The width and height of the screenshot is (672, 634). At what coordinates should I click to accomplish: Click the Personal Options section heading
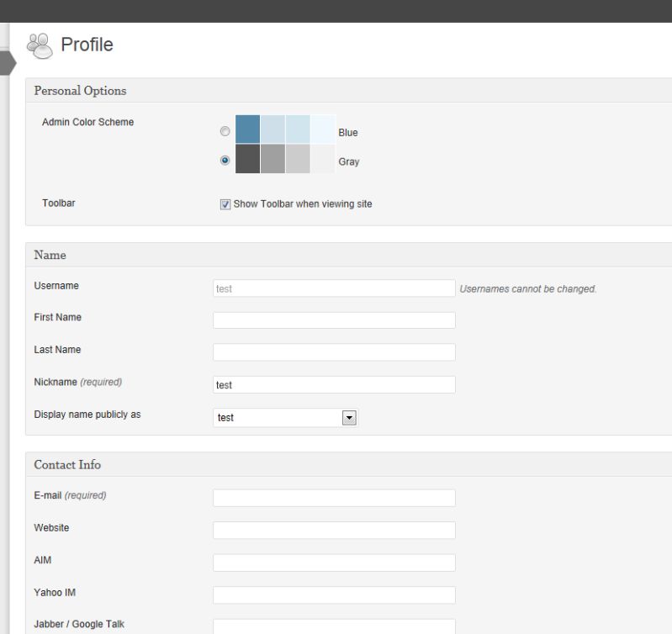[80, 91]
